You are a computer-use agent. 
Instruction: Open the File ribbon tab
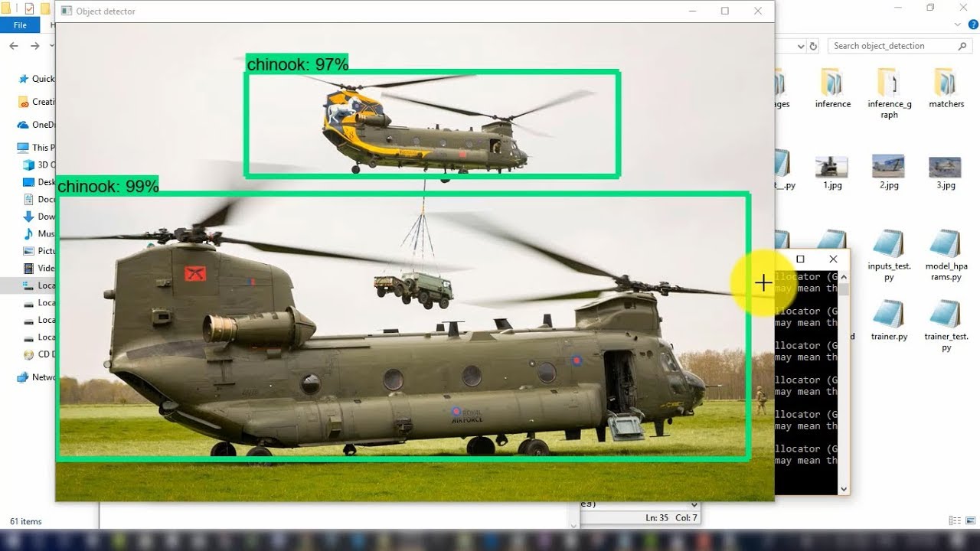(20, 25)
